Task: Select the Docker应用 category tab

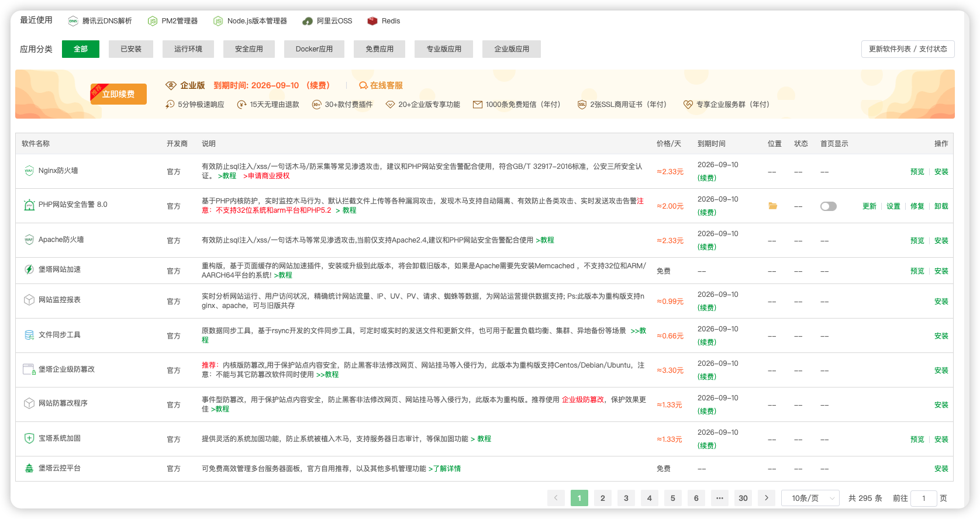Action: pos(314,49)
